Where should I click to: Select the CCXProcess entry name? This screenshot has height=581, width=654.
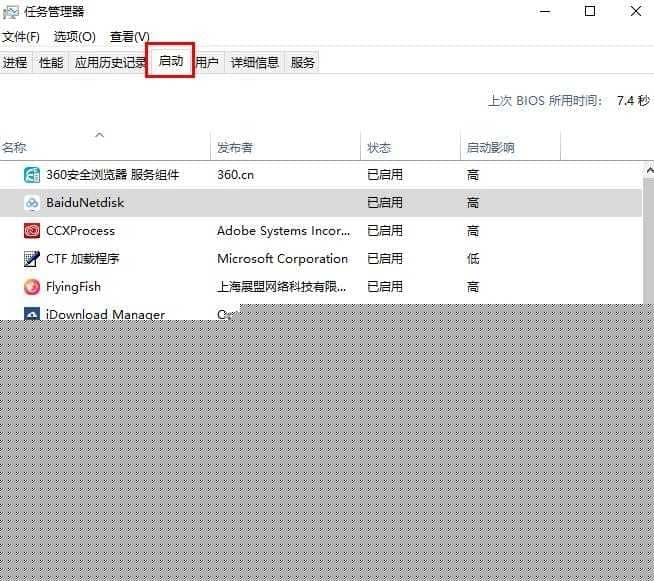click(80, 231)
